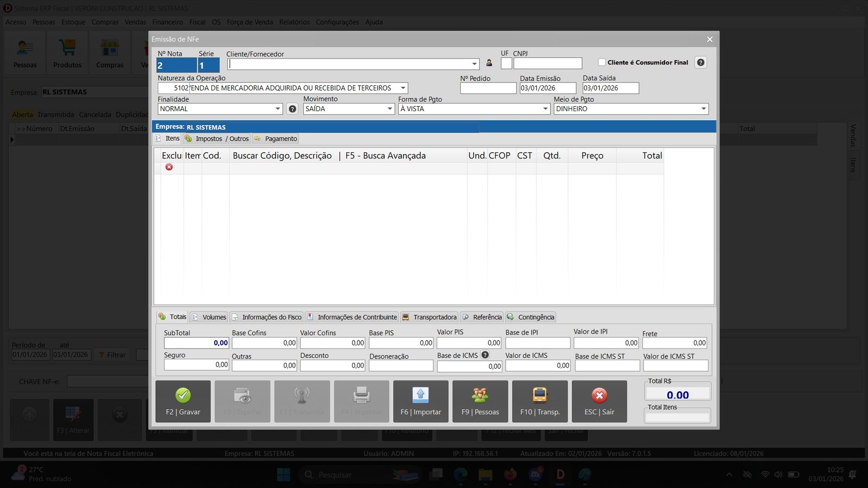Enable Cliente é Consumidor Final checkbox
Screen dimensions: 868x488
[602, 62]
